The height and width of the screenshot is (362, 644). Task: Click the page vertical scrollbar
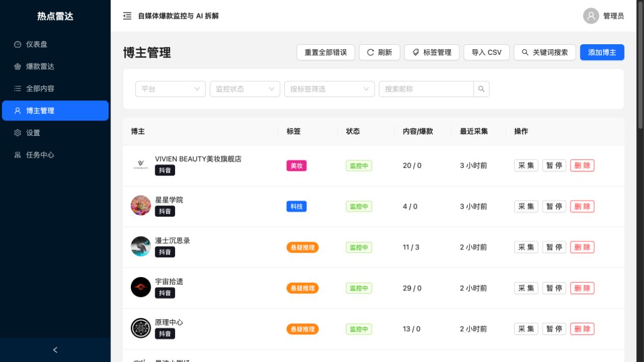tap(640, 66)
